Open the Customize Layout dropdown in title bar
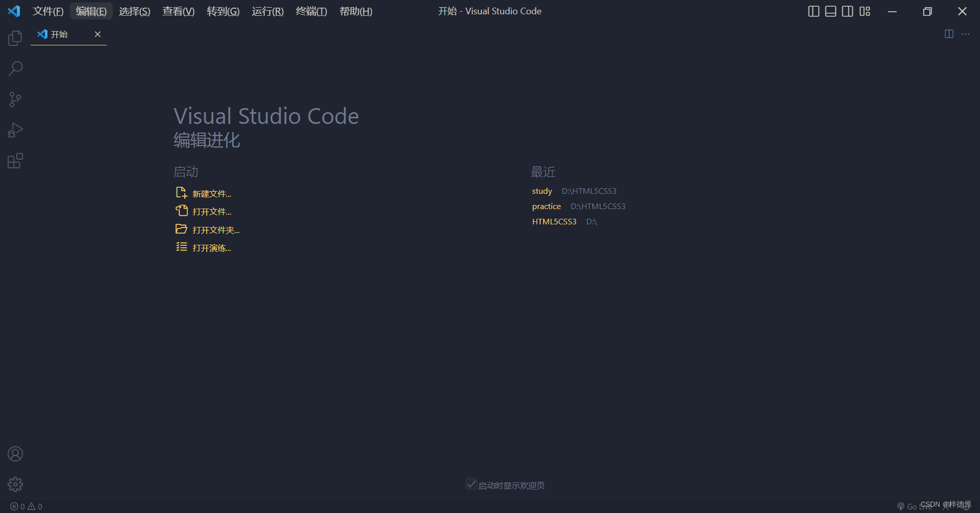This screenshot has height=513, width=980. (865, 11)
